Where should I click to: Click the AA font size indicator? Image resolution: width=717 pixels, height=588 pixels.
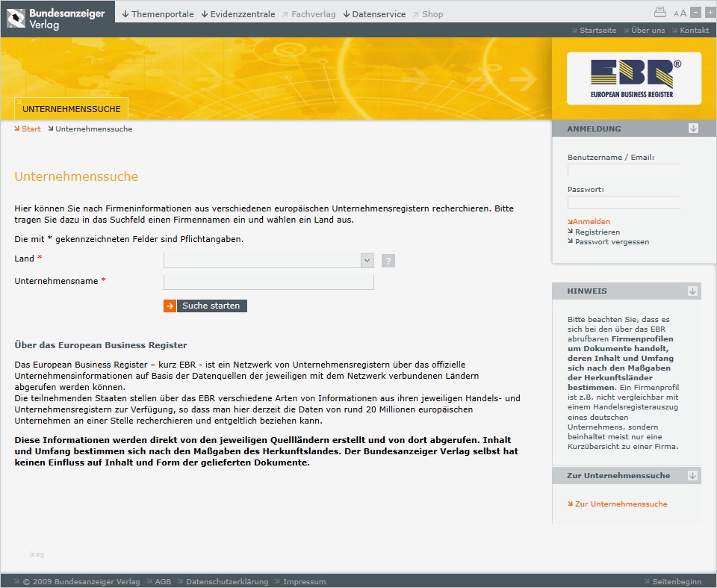(x=680, y=13)
